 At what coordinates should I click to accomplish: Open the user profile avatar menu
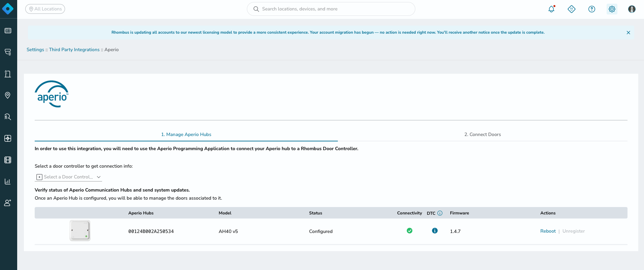tap(632, 9)
